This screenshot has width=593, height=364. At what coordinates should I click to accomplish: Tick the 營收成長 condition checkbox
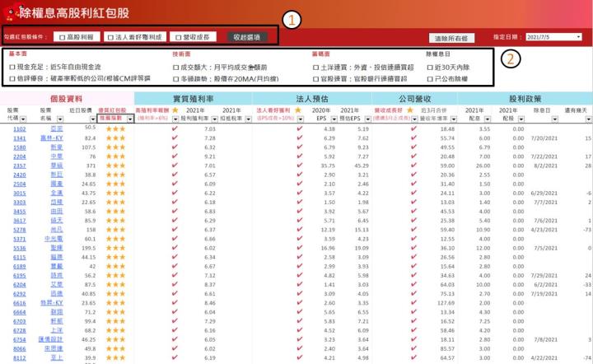(x=178, y=37)
